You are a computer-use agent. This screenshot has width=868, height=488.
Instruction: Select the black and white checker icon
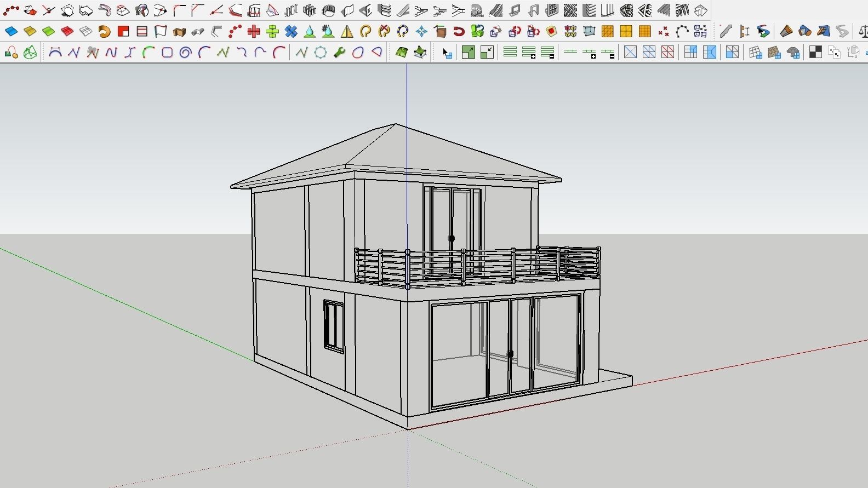[x=815, y=53]
